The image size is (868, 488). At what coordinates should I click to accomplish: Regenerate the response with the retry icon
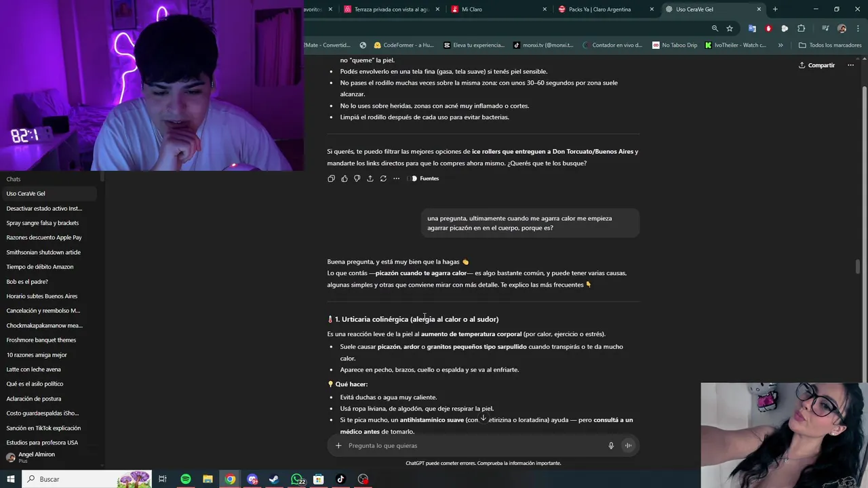[x=383, y=178]
